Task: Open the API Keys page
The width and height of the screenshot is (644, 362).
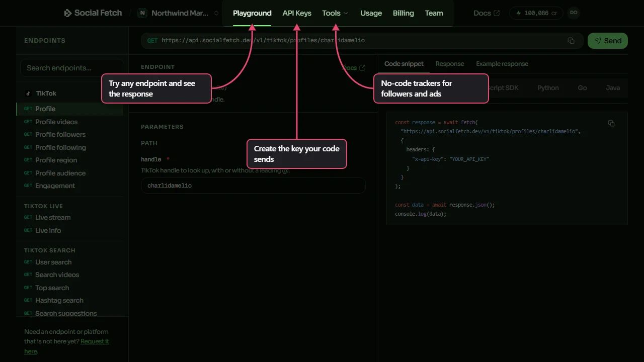Action: 297,13
